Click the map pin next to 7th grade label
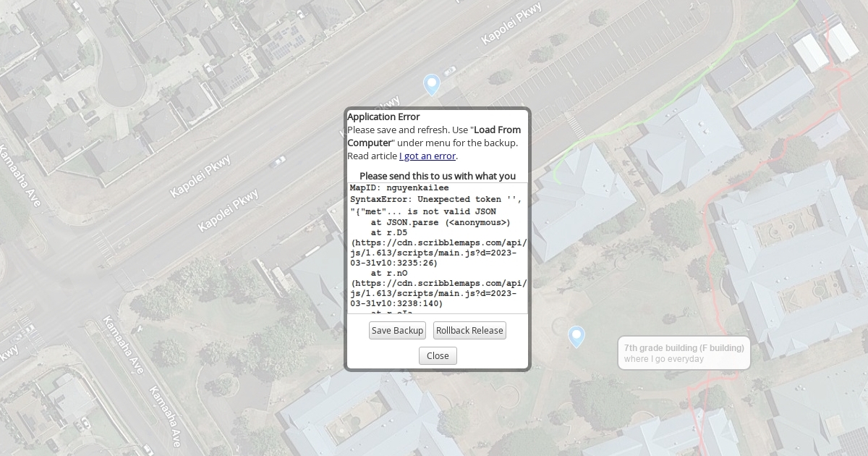This screenshot has height=456, width=868. [576, 336]
